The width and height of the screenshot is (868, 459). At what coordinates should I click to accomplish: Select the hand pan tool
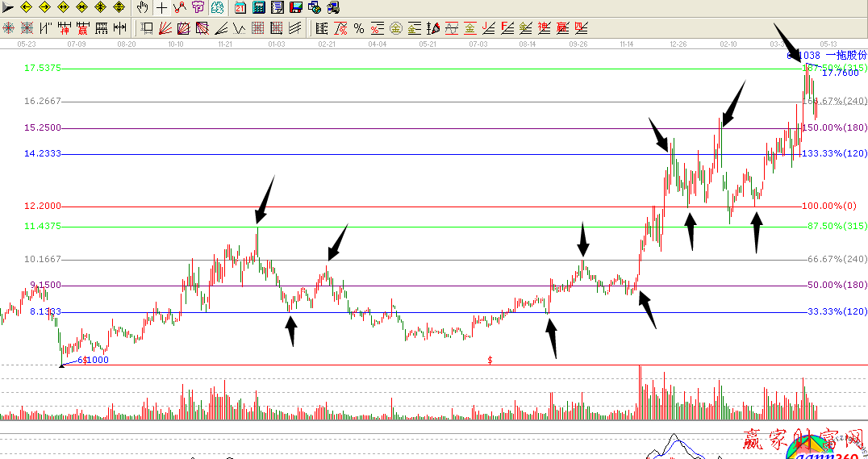143,8
